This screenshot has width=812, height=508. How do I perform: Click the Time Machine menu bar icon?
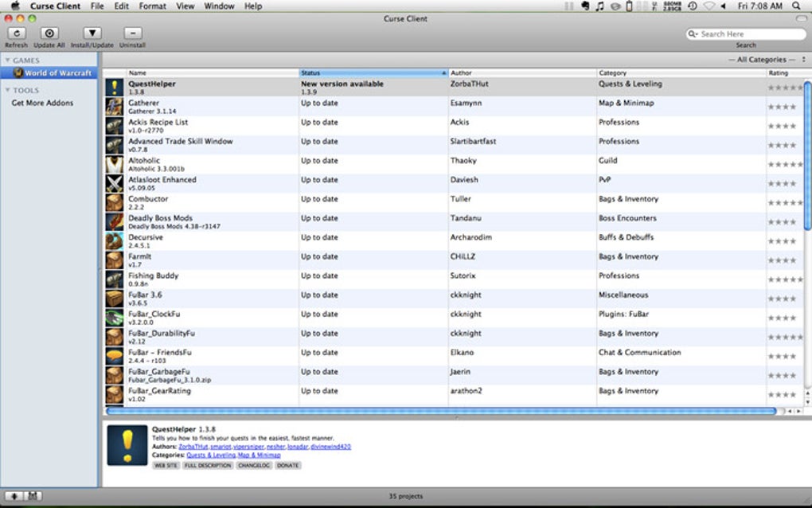[x=693, y=6]
